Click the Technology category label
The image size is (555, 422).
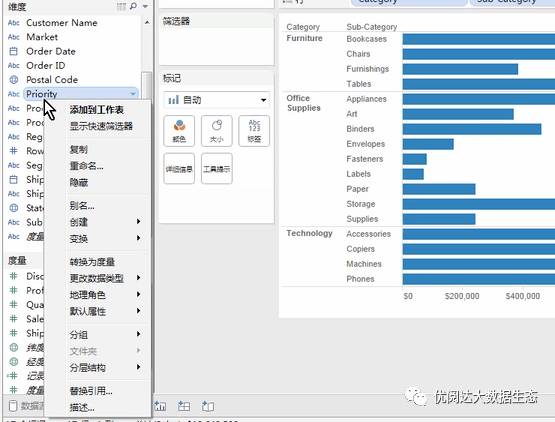tap(309, 233)
